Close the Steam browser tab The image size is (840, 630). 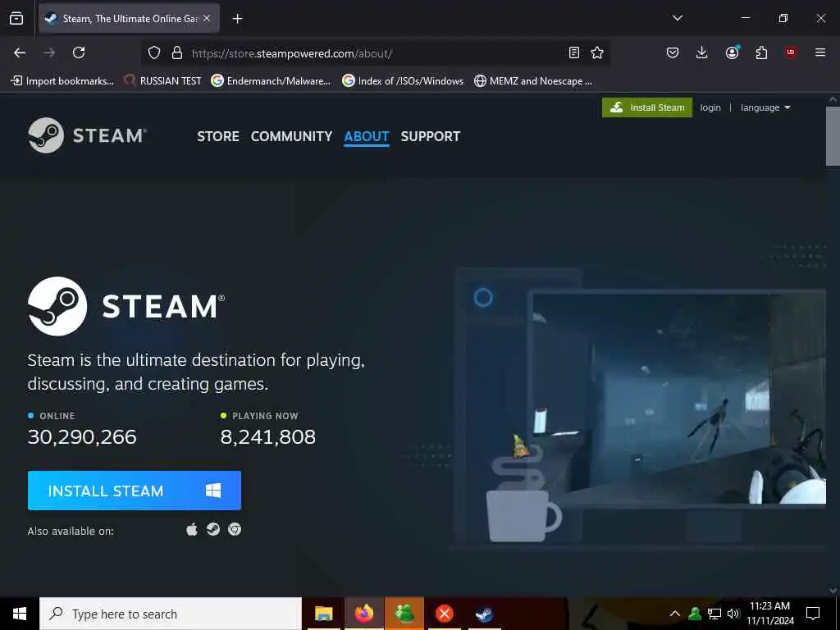pyautogui.click(x=207, y=19)
